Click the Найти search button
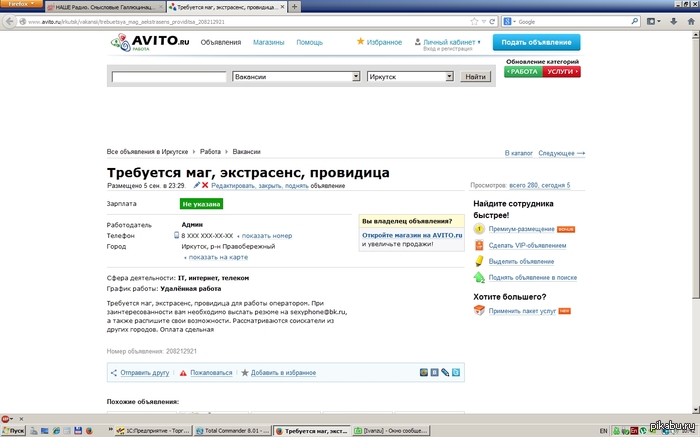The image size is (700, 437). coord(476,77)
